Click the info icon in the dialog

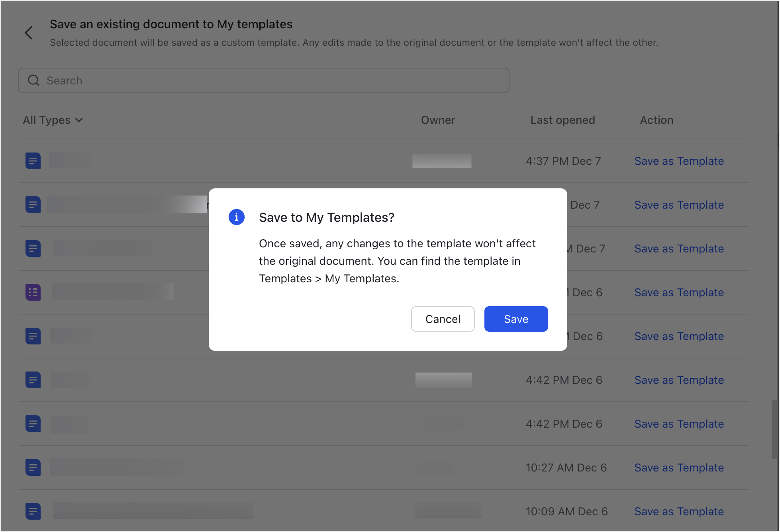(x=236, y=217)
